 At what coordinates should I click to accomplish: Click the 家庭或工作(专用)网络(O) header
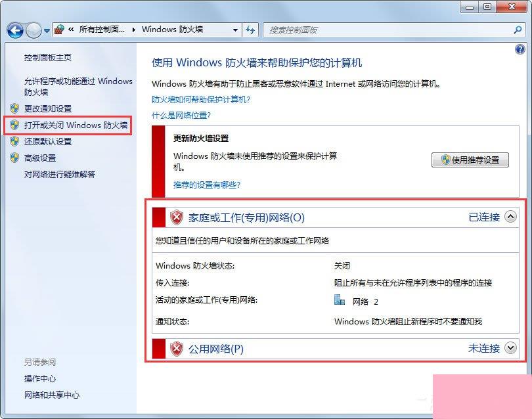(x=247, y=217)
